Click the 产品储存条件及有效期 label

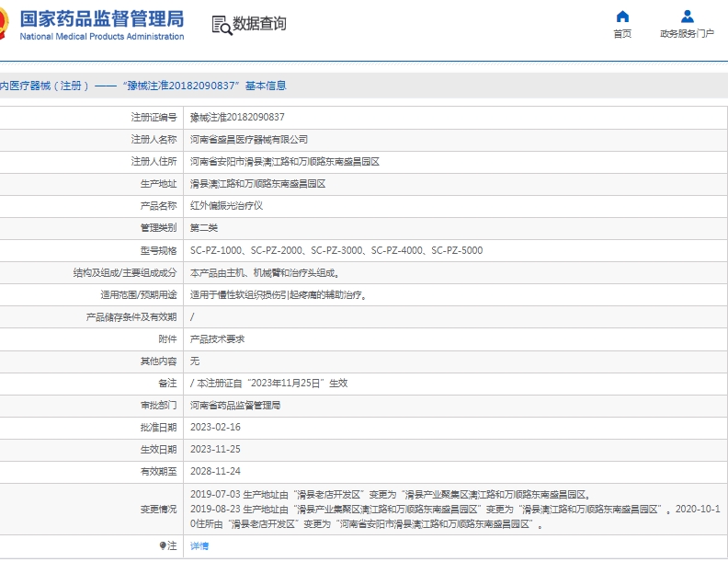(131, 316)
